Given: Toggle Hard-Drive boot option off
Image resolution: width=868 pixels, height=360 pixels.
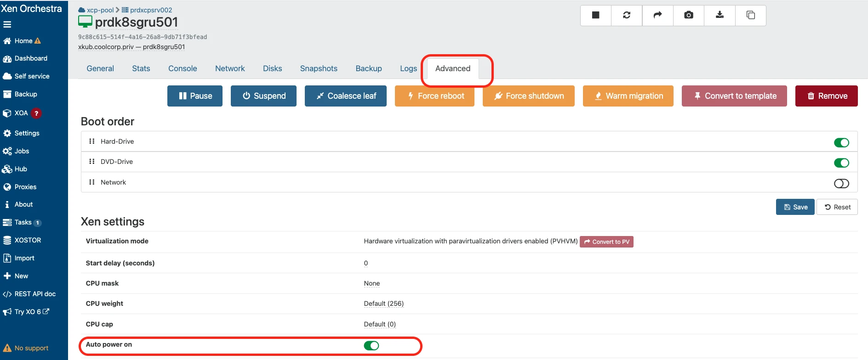Looking at the screenshot, I should coord(841,143).
